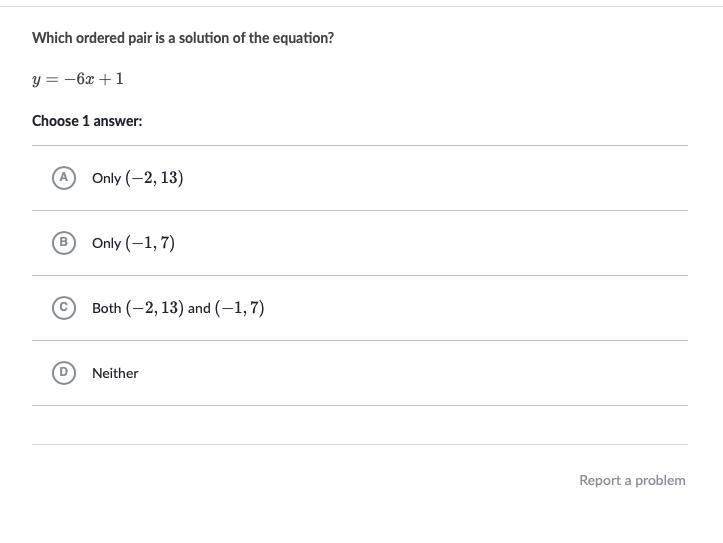This screenshot has height=543, width=723.
Task: Choose the answer text 'Only (−1, 7)'
Action: [x=133, y=243]
